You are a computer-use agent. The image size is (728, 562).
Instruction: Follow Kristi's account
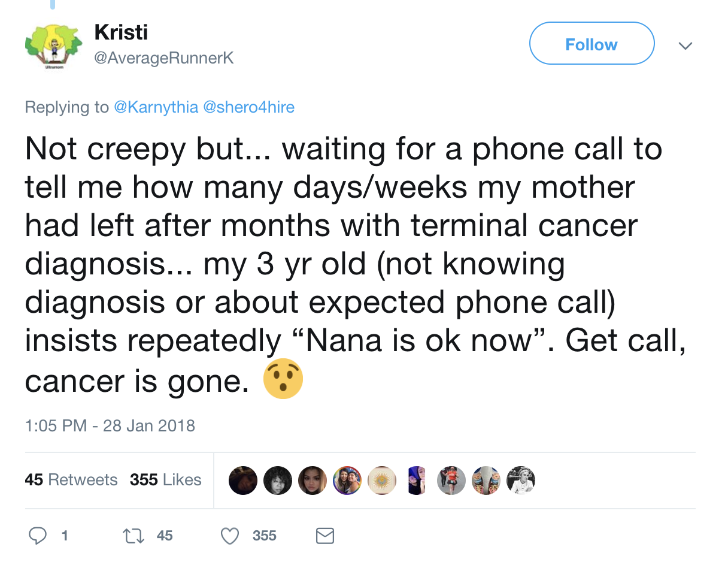click(591, 44)
